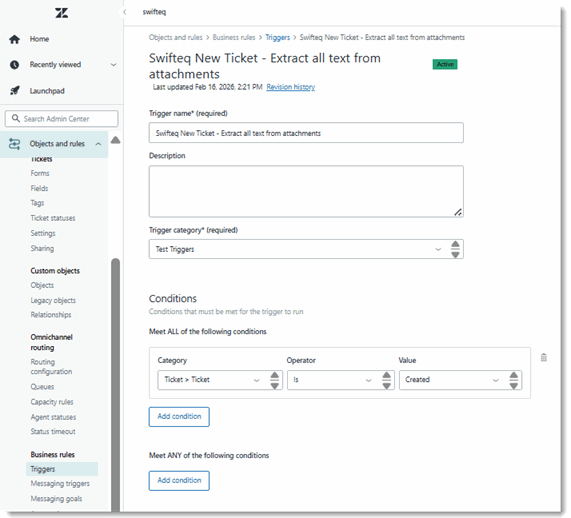Add condition under Meet ANY
This screenshot has height=518, width=571.
point(179,480)
